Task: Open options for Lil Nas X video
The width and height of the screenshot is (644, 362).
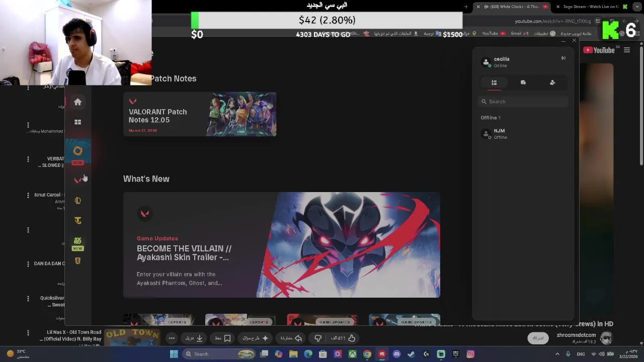Action: [28, 333]
